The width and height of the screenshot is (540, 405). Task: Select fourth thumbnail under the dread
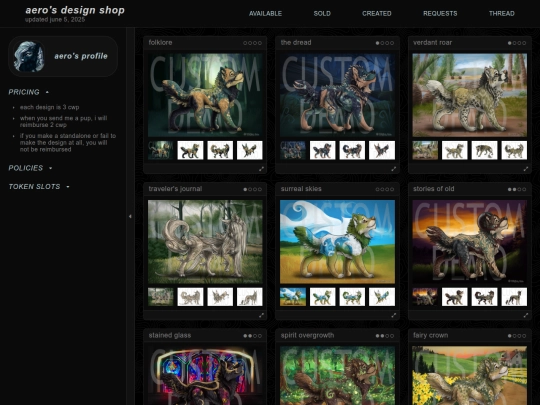(382, 150)
